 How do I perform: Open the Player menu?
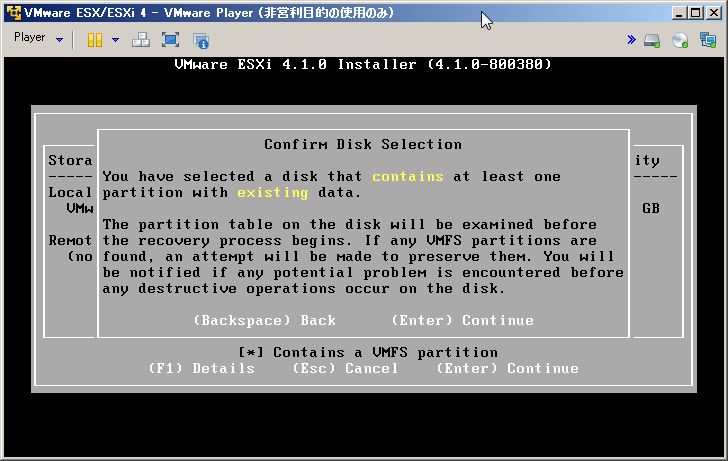pyautogui.click(x=30, y=37)
